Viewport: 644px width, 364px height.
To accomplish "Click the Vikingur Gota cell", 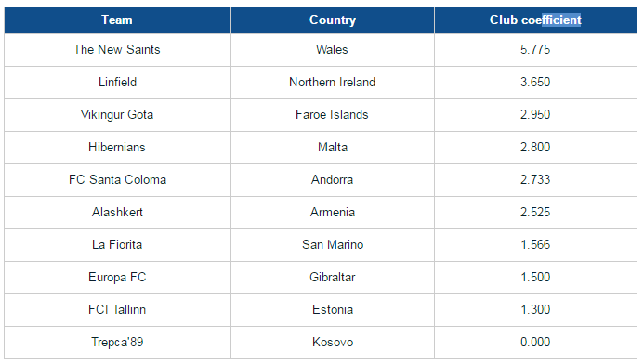I will pos(117,114).
